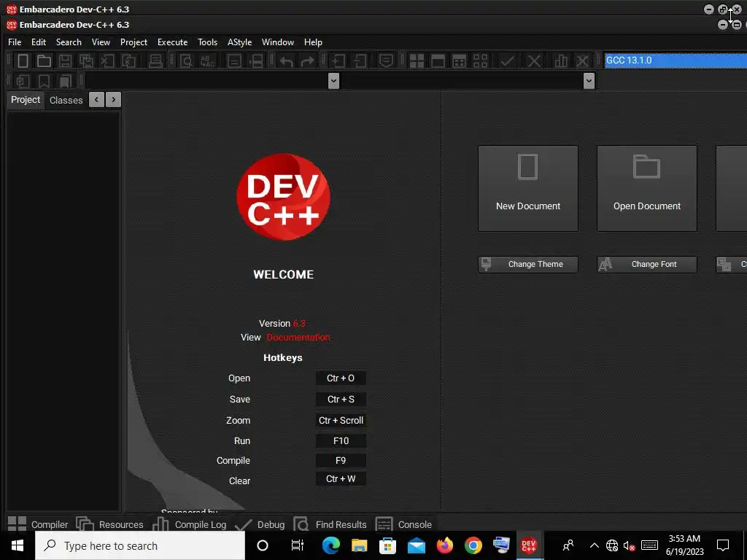The height and width of the screenshot is (560, 747).
Task: Open Google Chrome from the taskbar
Action: [473, 545]
